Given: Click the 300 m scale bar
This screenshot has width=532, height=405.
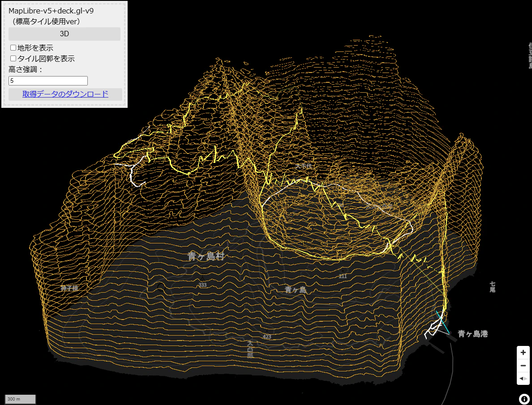Looking at the screenshot, I should (20, 399).
